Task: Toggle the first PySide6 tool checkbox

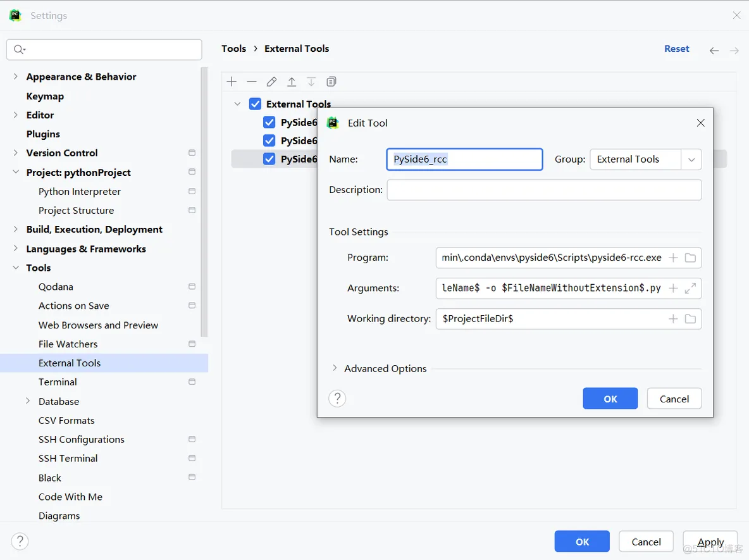Action: (269, 122)
